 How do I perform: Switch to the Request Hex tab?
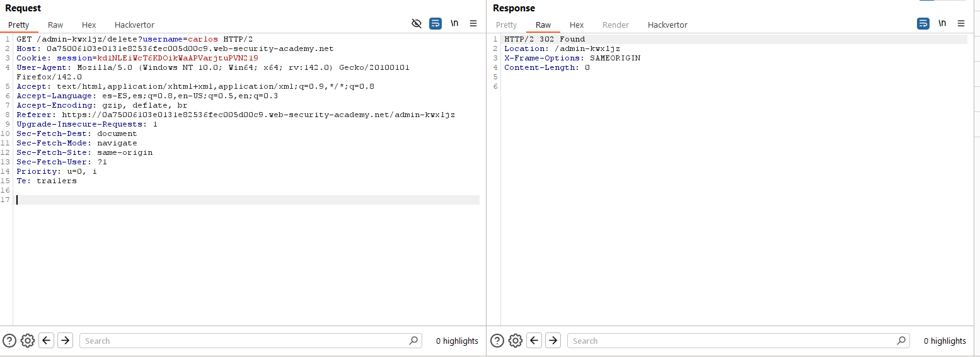[x=89, y=25]
